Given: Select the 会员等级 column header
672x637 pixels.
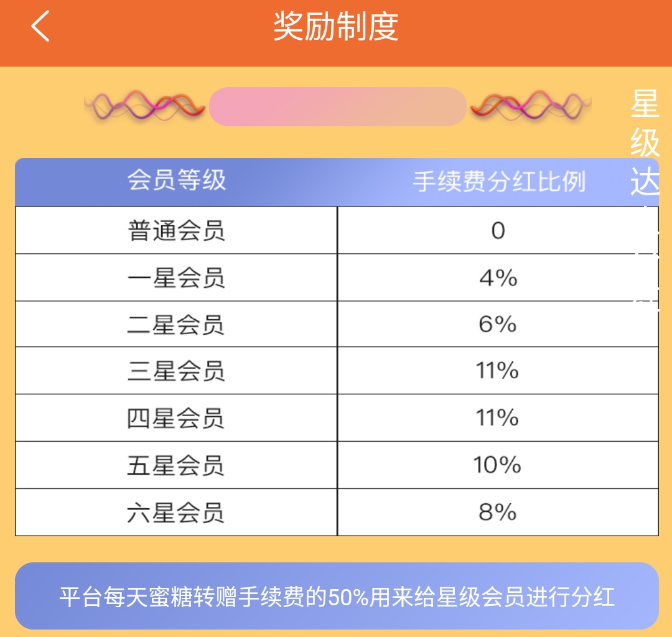Looking at the screenshot, I should pos(177,180).
